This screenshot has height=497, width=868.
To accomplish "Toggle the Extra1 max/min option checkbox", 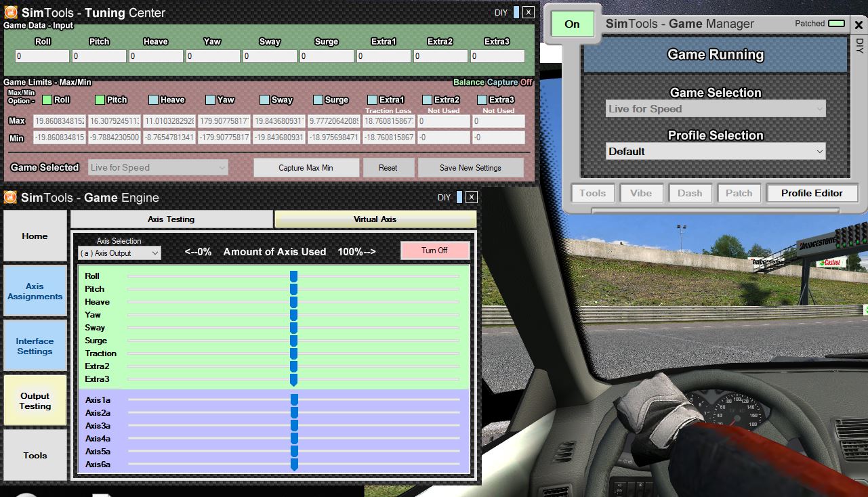I will (x=372, y=100).
